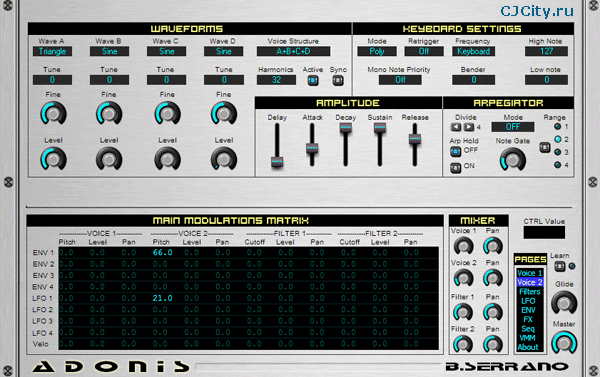This screenshot has width=600, height=377.
Task: Click the Wave B Fine knob
Action: (x=109, y=114)
